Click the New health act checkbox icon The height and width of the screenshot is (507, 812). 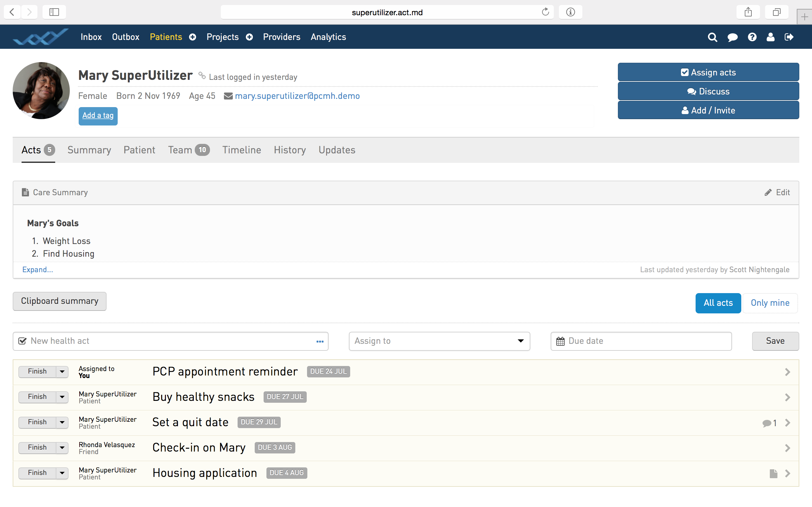tap(23, 341)
